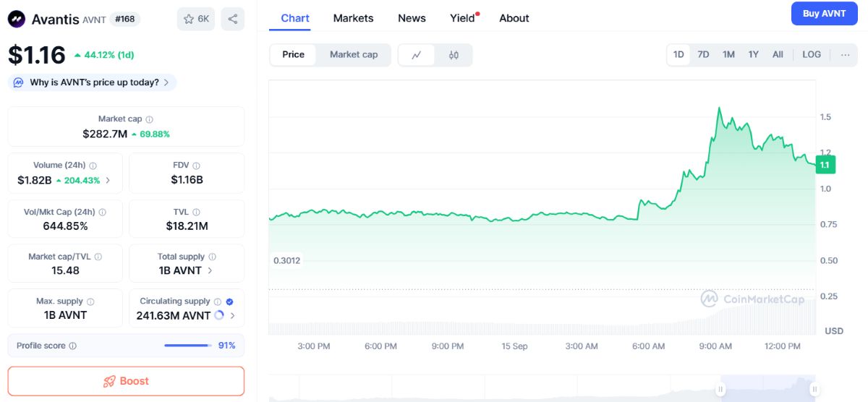Screen dimensions: 868x402
Task: Click the AI assistant icon beside the price question
Action: click(x=17, y=82)
